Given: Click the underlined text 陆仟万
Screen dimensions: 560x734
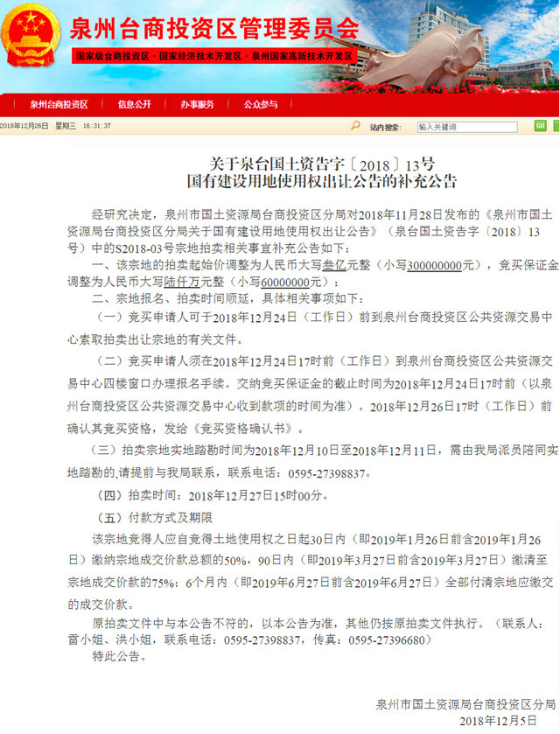Looking at the screenshot, I should click(182, 282).
